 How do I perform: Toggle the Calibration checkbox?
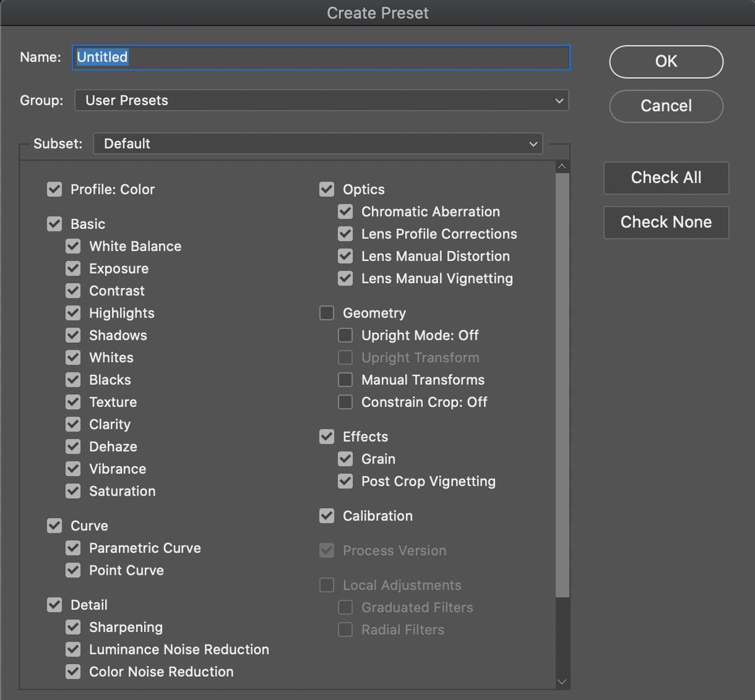click(327, 516)
